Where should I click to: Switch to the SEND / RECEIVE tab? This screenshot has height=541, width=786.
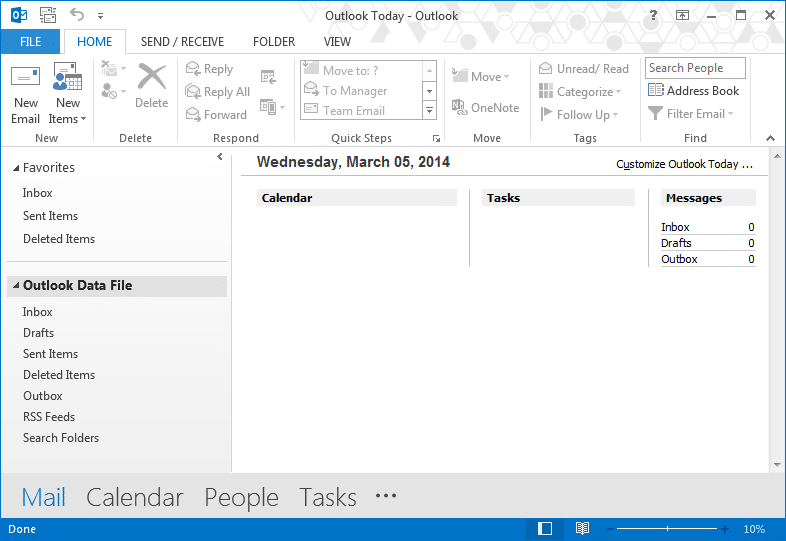point(182,42)
